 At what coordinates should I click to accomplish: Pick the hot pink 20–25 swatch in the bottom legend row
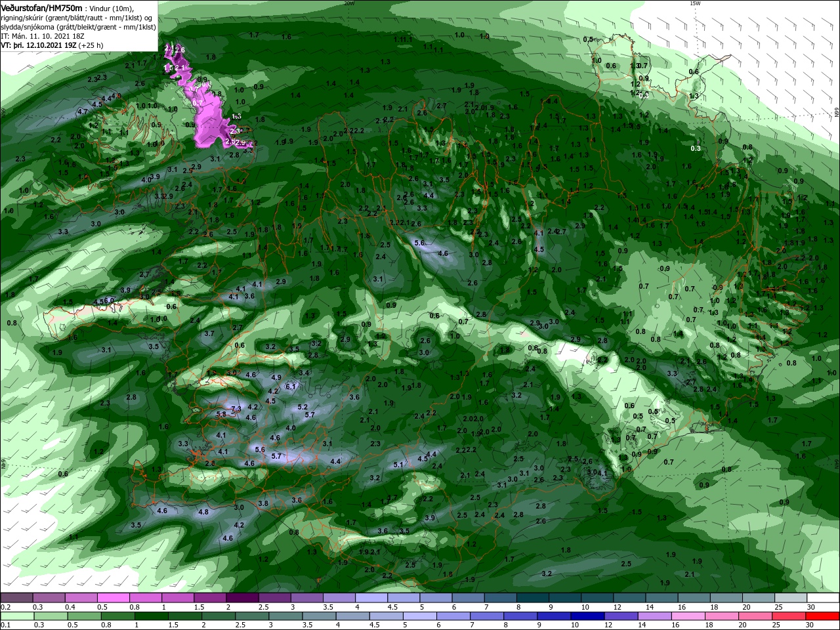tap(754, 616)
